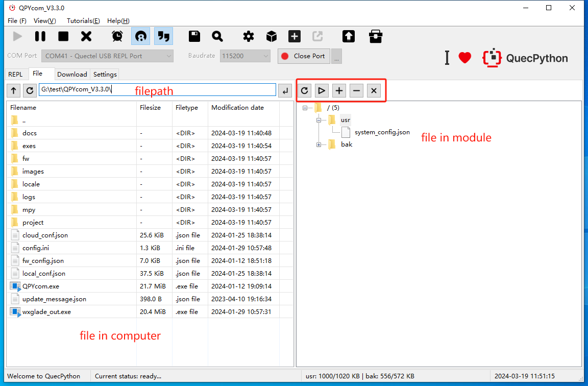This screenshot has width=588, height=386.
Task: Open the Help(H) menu
Action: [118, 20]
